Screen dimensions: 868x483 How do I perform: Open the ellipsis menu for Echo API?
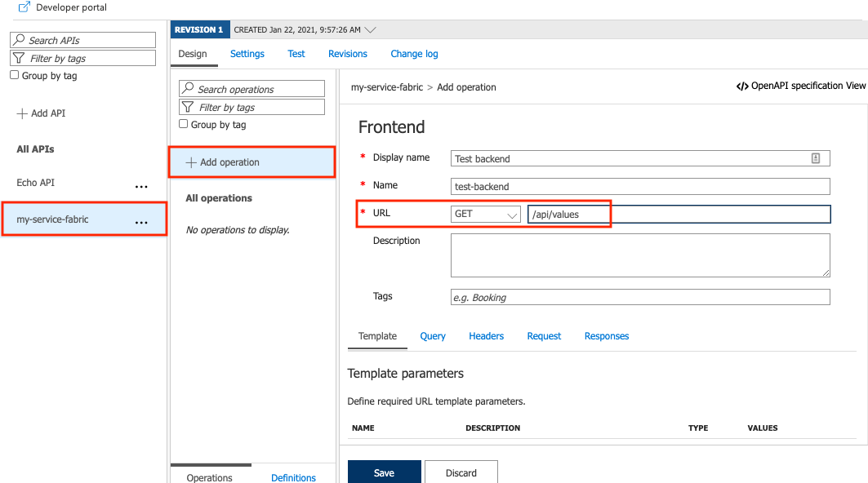(141, 186)
